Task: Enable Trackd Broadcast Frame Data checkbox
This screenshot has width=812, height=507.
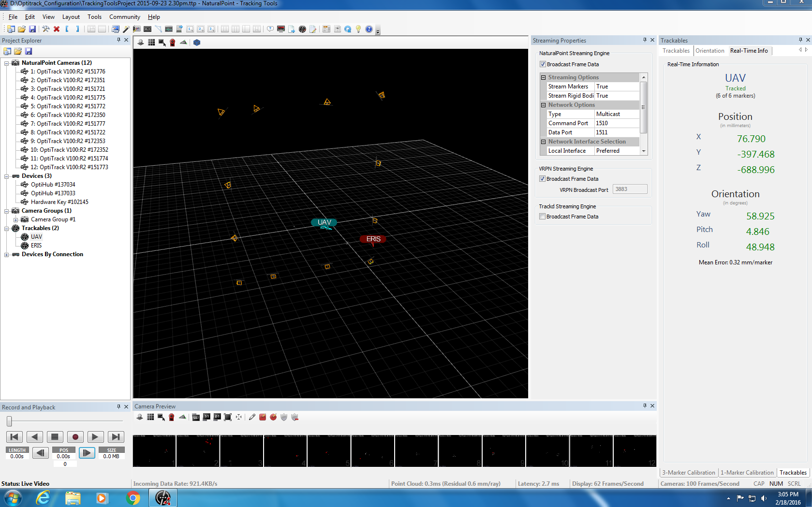Action: [x=542, y=217]
